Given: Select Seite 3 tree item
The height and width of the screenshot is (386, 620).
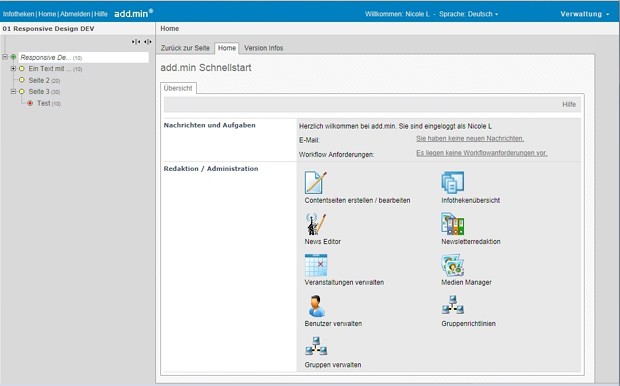Looking at the screenshot, I should tap(44, 92).
